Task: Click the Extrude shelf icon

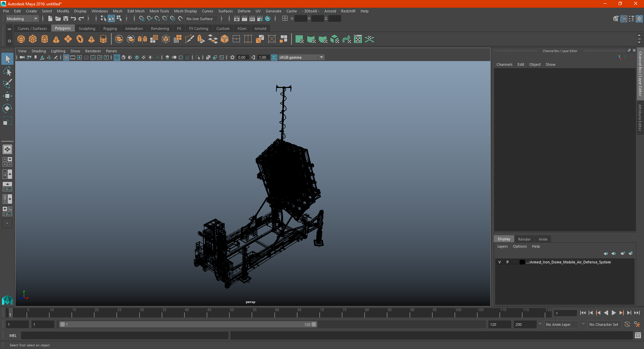Action: point(201,39)
